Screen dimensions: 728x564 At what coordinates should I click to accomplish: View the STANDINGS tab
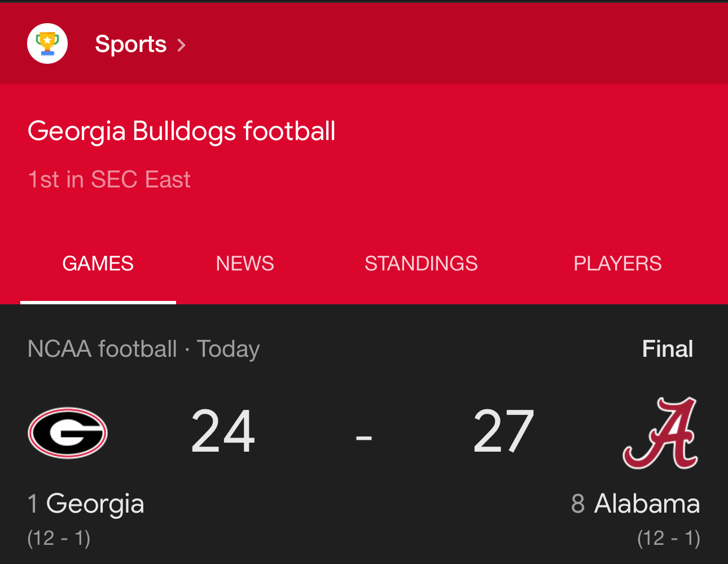tap(421, 264)
